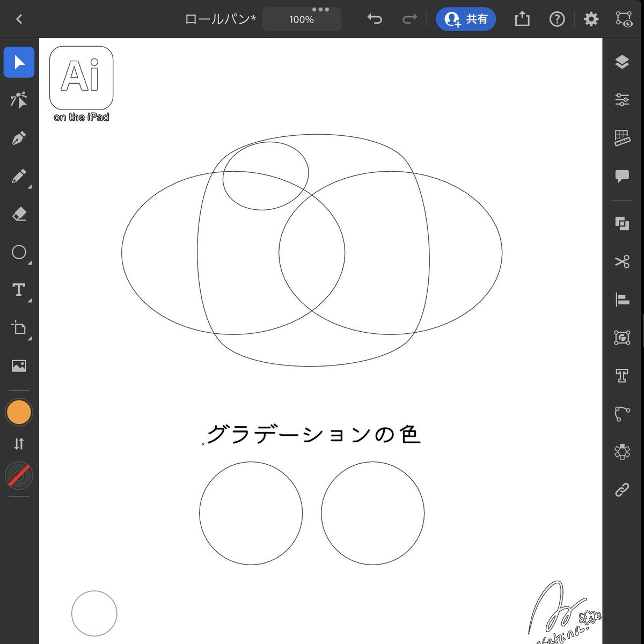Screen dimensions: 644x644
Task: Click the stroke swatch with red slash
Action: pos(19,475)
